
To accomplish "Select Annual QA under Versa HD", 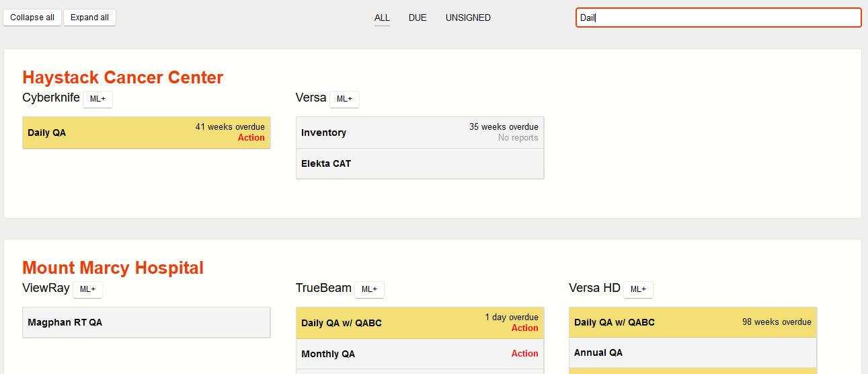I will (x=645, y=352).
